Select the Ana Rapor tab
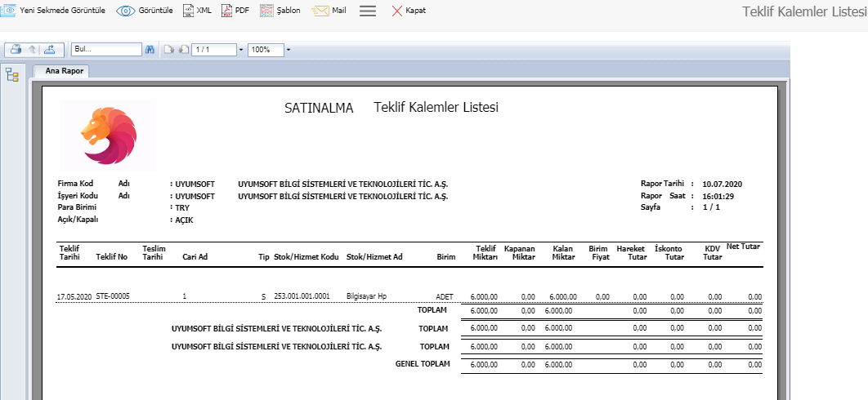 click(61, 71)
